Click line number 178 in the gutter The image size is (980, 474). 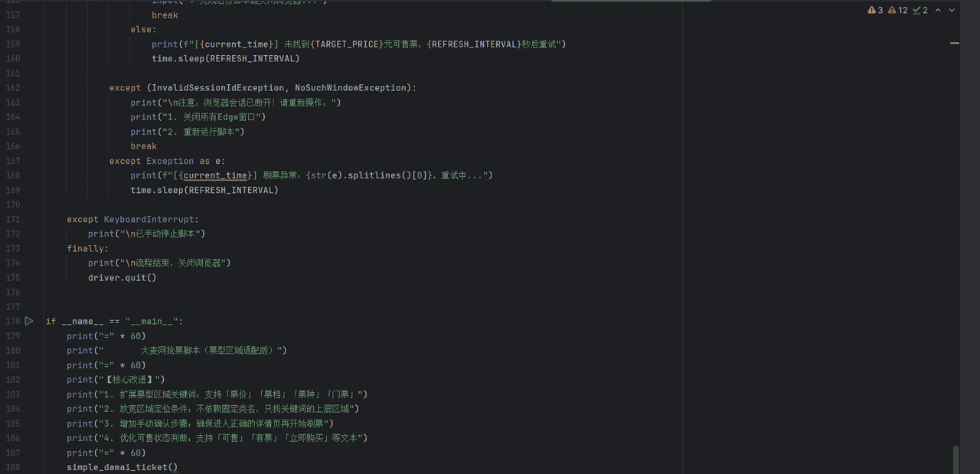(12, 322)
